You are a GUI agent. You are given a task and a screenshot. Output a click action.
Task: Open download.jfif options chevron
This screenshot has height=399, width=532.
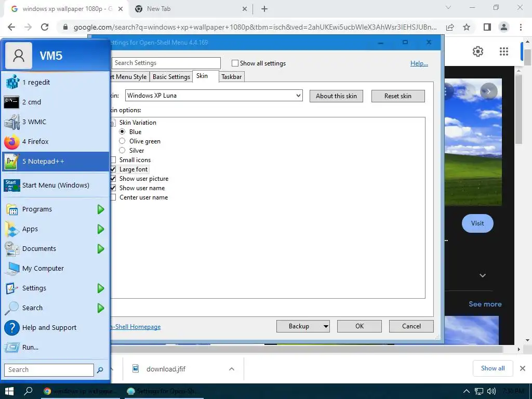[232, 369]
